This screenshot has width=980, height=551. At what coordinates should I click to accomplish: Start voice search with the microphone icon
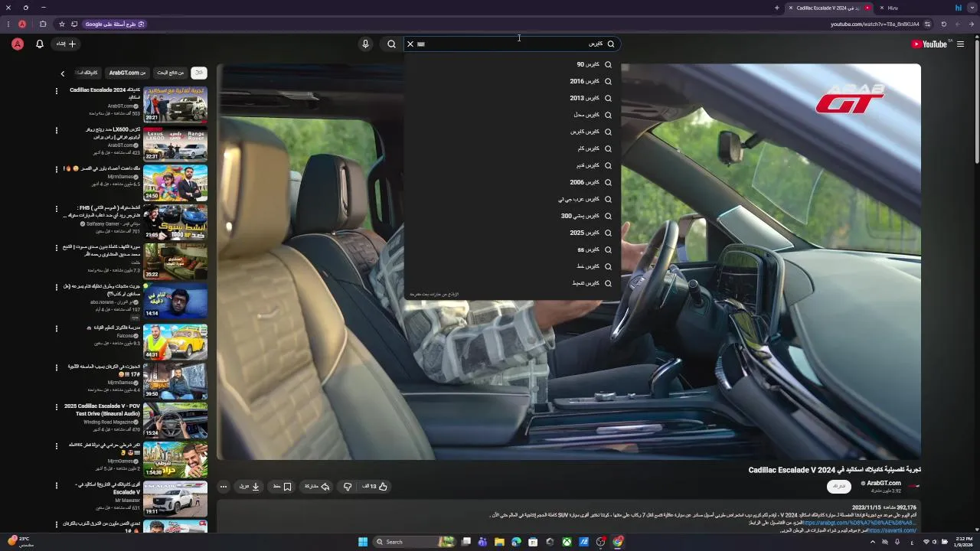click(365, 44)
